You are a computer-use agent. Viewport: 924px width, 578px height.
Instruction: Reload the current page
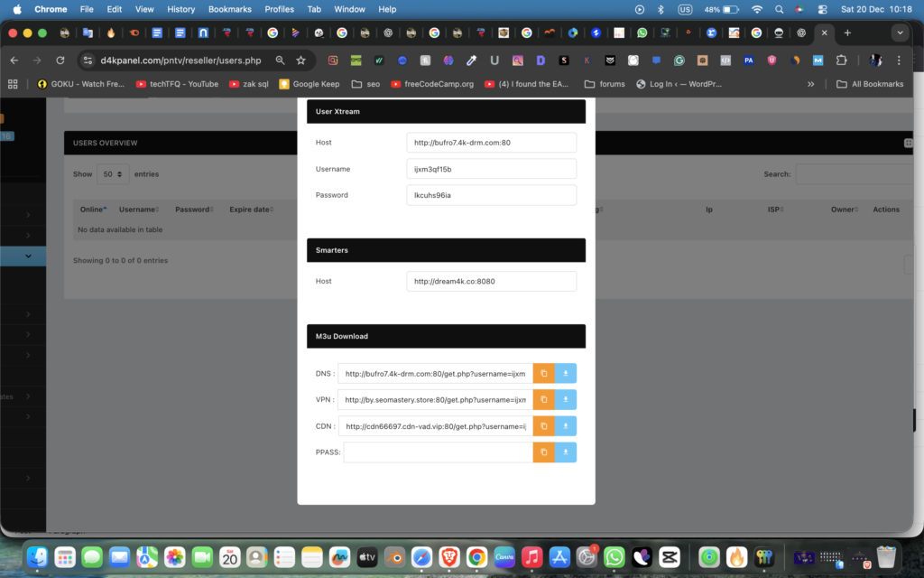point(60,61)
